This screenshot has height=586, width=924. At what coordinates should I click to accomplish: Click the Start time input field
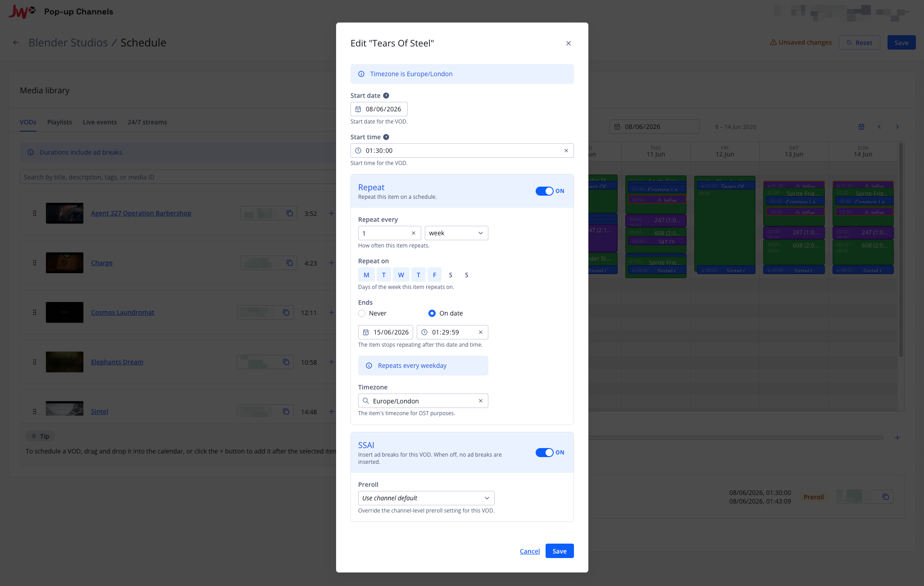462,151
